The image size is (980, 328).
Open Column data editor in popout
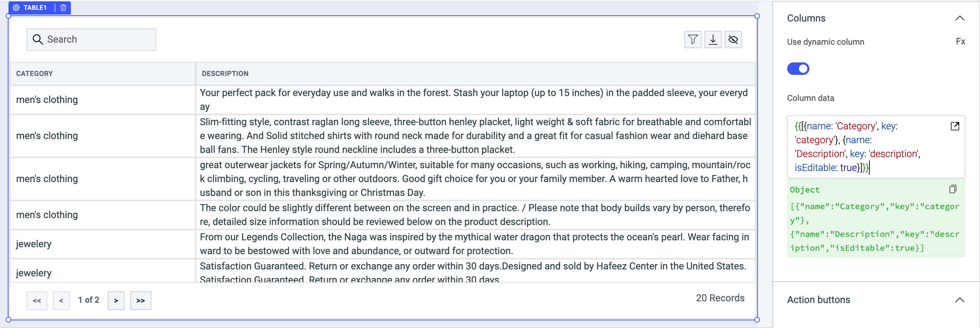(954, 126)
